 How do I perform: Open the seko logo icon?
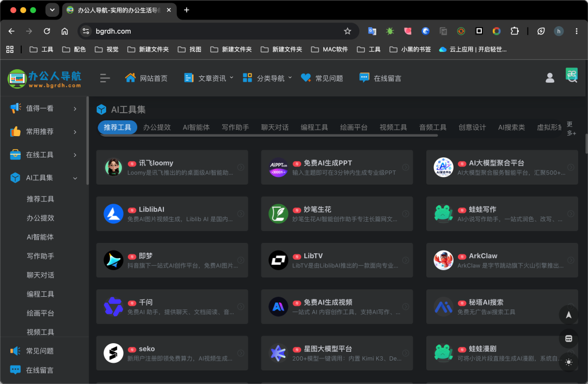click(x=113, y=353)
